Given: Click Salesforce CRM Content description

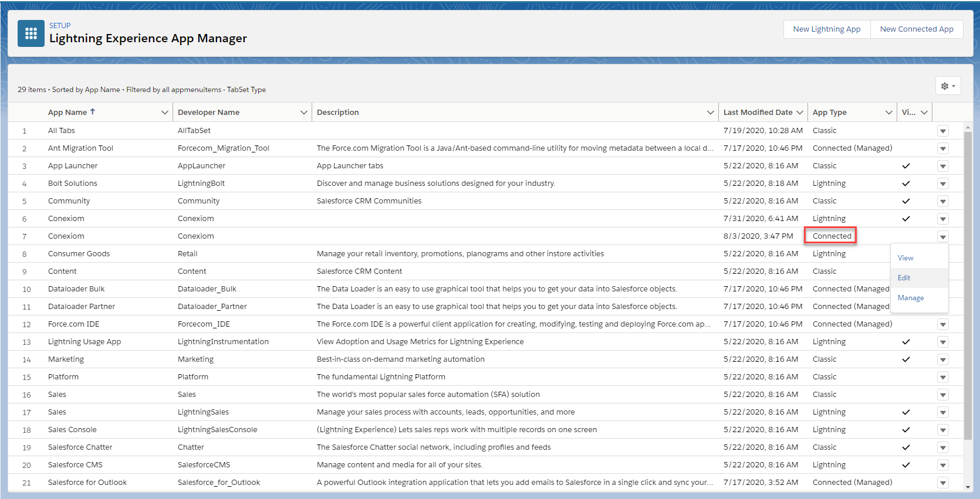Looking at the screenshot, I should point(359,271).
